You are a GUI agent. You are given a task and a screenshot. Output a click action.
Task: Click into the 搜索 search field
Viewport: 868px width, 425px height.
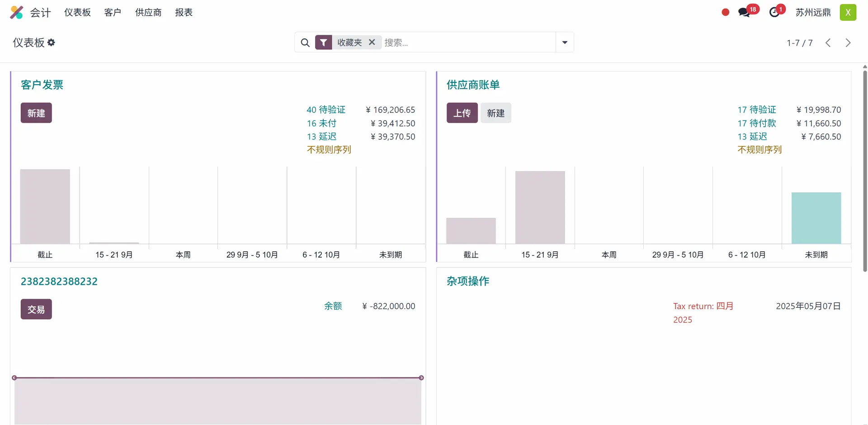[468, 43]
